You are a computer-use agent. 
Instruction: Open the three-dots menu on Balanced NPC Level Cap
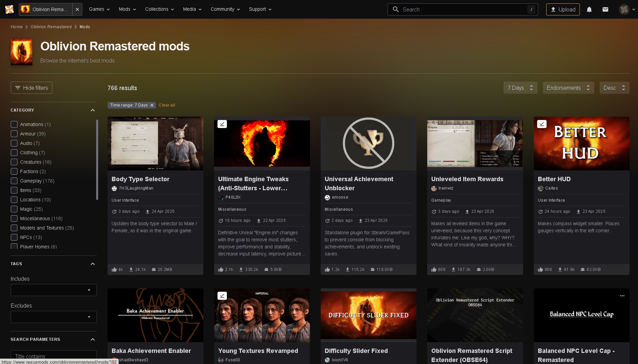click(622, 296)
